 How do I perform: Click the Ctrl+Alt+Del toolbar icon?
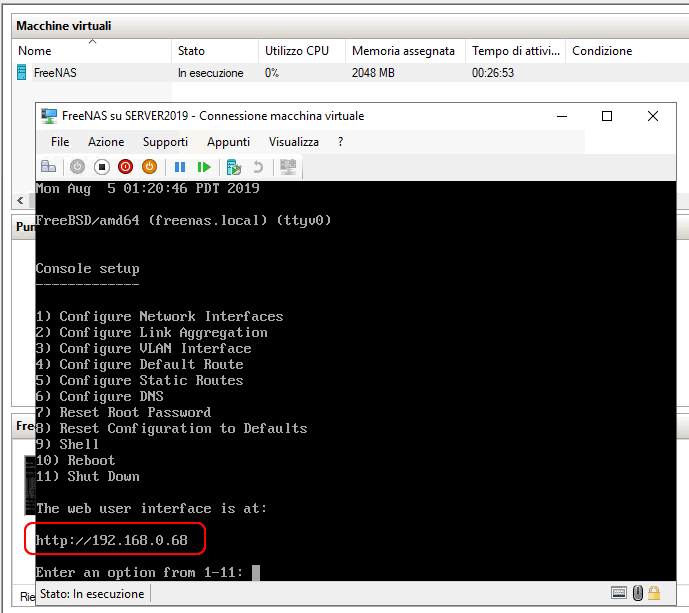pyautogui.click(x=48, y=167)
